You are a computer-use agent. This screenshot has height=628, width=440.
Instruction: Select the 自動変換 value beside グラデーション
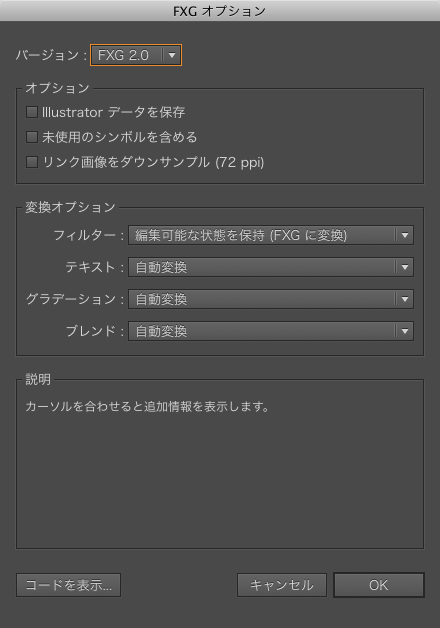[271, 299]
